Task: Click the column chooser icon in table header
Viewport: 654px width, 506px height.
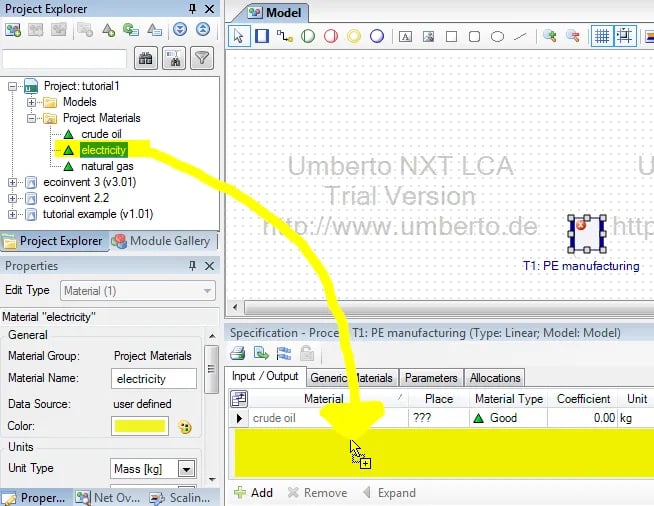Action: pos(239,399)
